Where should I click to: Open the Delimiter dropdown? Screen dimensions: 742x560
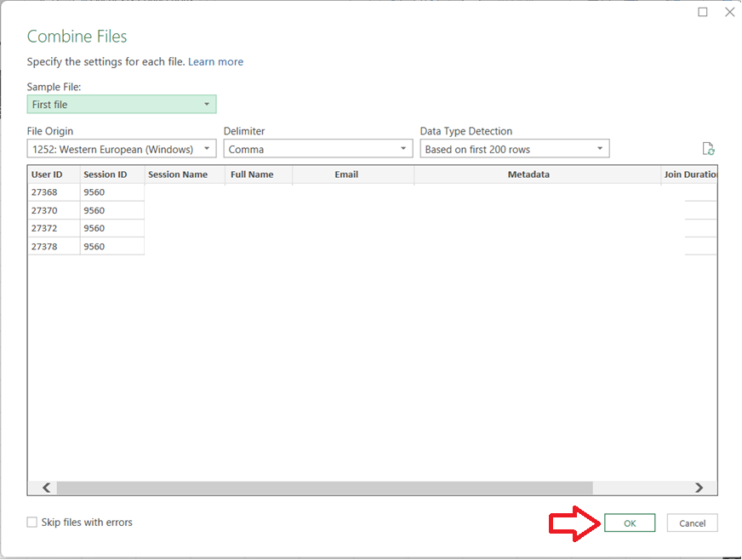click(x=318, y=149)
